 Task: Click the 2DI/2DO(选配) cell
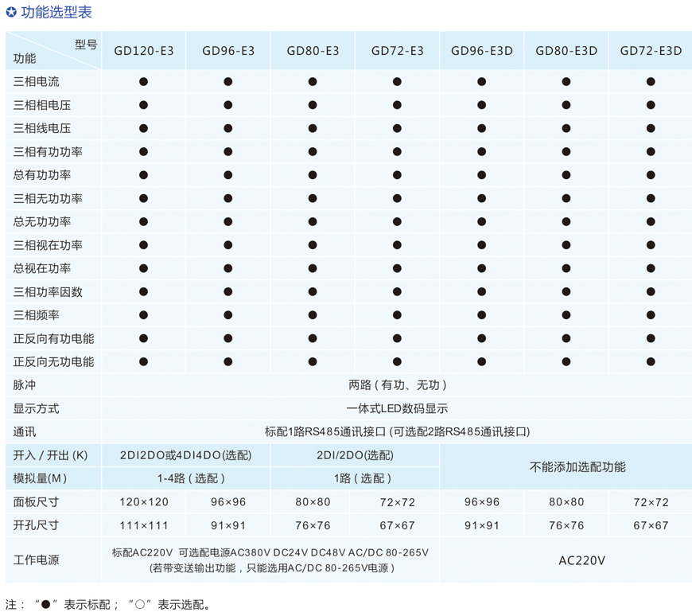click(x=355, y=455)
